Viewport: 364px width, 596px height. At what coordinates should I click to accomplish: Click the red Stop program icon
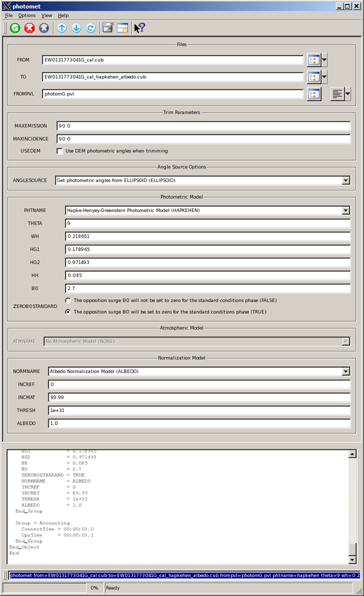click(29, 28)
